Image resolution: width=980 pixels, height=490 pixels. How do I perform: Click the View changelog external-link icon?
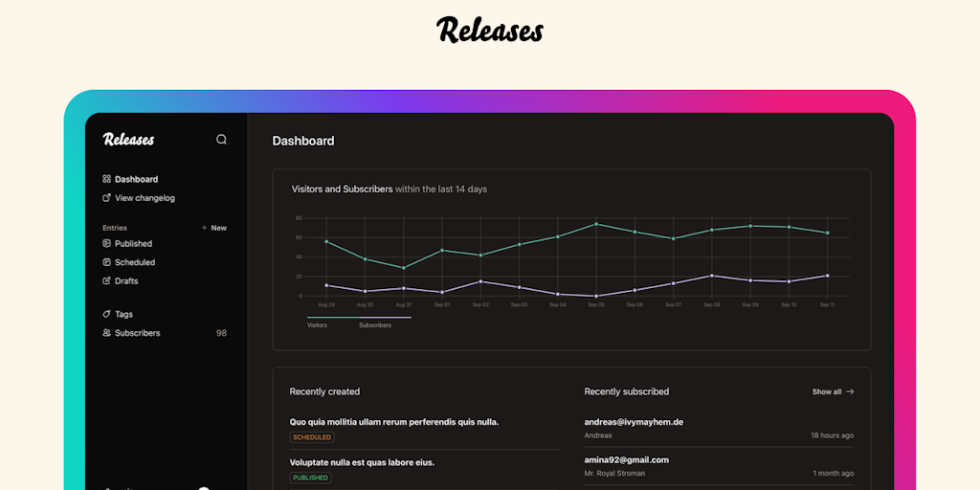106,197
